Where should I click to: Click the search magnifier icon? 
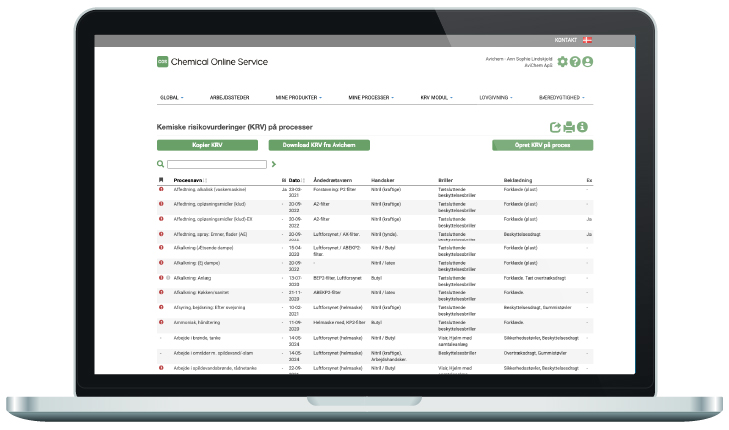pos(161,163)
